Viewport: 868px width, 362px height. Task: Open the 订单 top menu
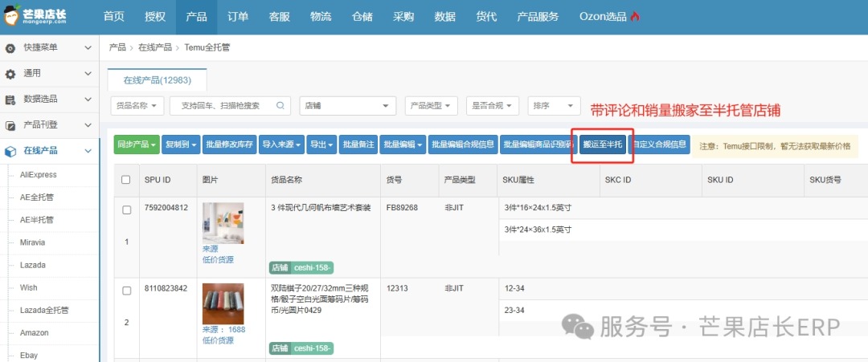coord(238,17)
